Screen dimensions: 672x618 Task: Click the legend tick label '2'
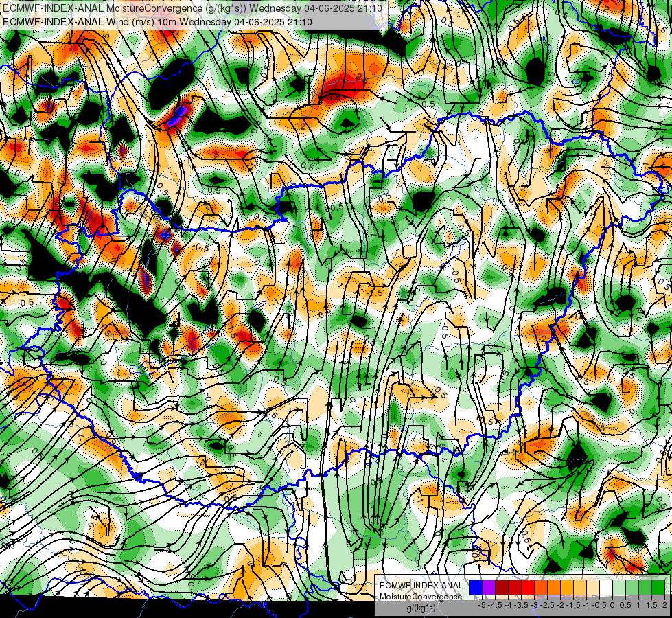[x=664, y=605]
